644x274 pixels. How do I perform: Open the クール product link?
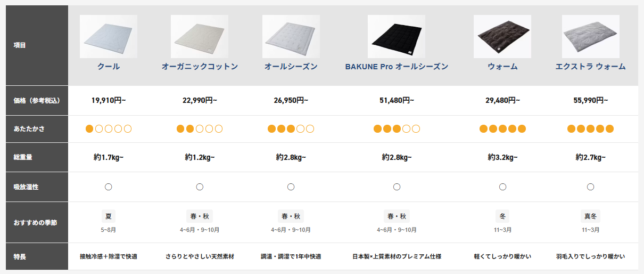point(109,67)
